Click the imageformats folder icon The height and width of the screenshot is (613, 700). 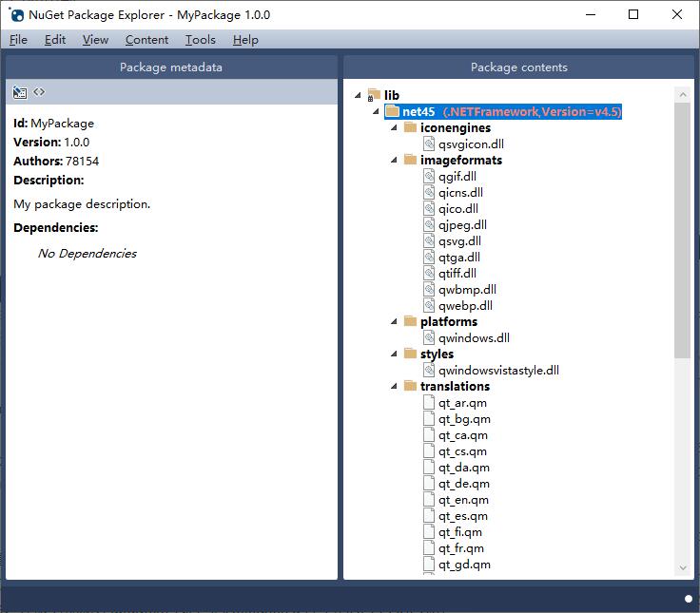click(x=410, y=160)
